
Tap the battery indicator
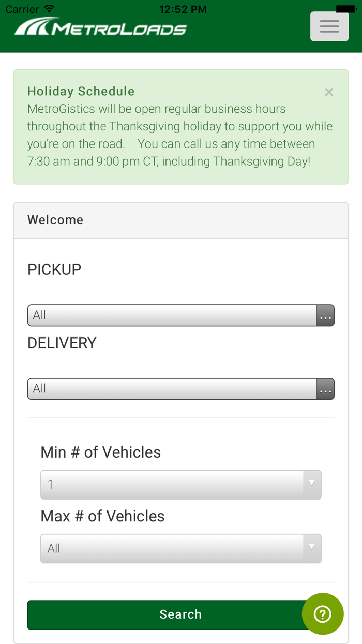click(345, 8)
